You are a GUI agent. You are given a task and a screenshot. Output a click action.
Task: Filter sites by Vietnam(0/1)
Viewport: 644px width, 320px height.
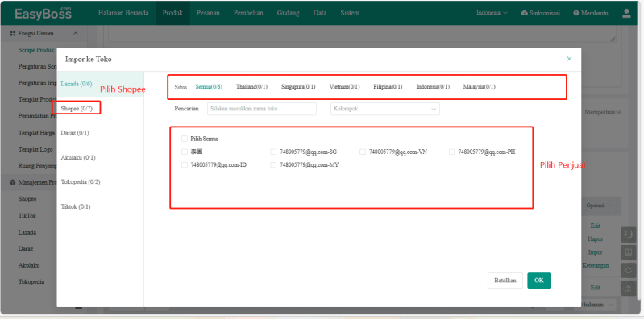(x=345, y=87)
